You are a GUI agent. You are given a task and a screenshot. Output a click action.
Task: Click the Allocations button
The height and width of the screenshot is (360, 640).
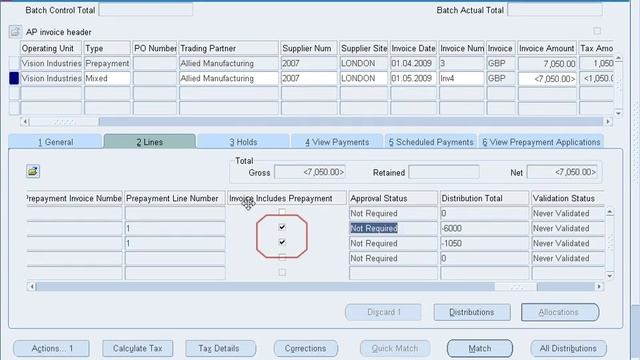pos(560,312)
